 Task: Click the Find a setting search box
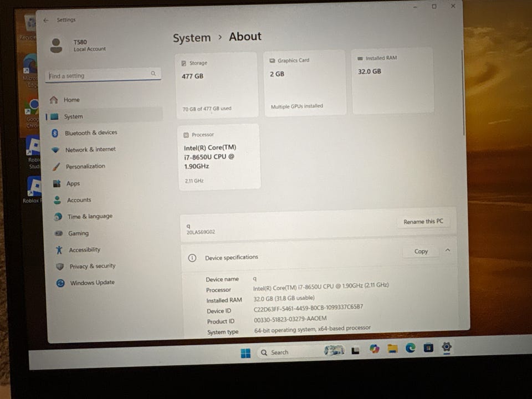pos(103,75)
